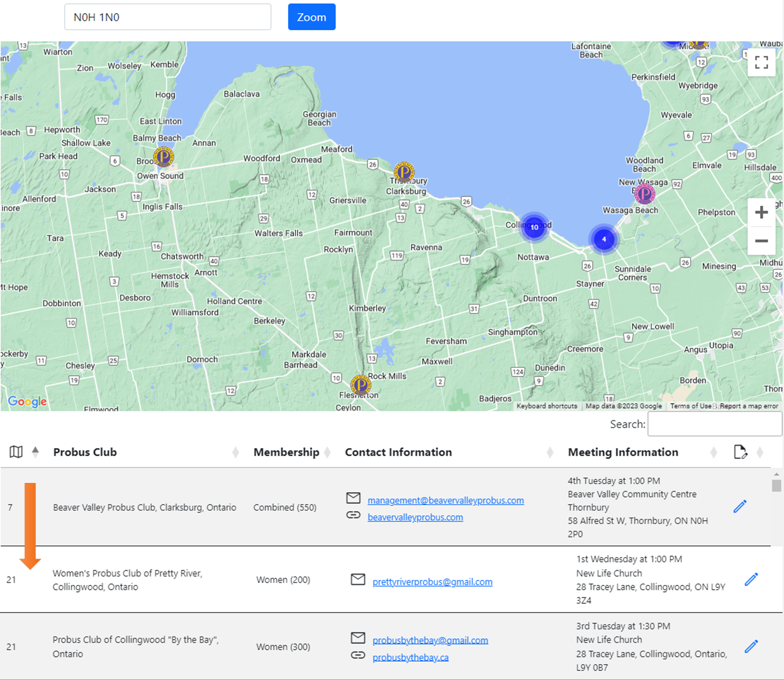Toggle fullscreen map view
This screenshot has height=680, width=784.
pyautogui.click(x=761, y=62)
